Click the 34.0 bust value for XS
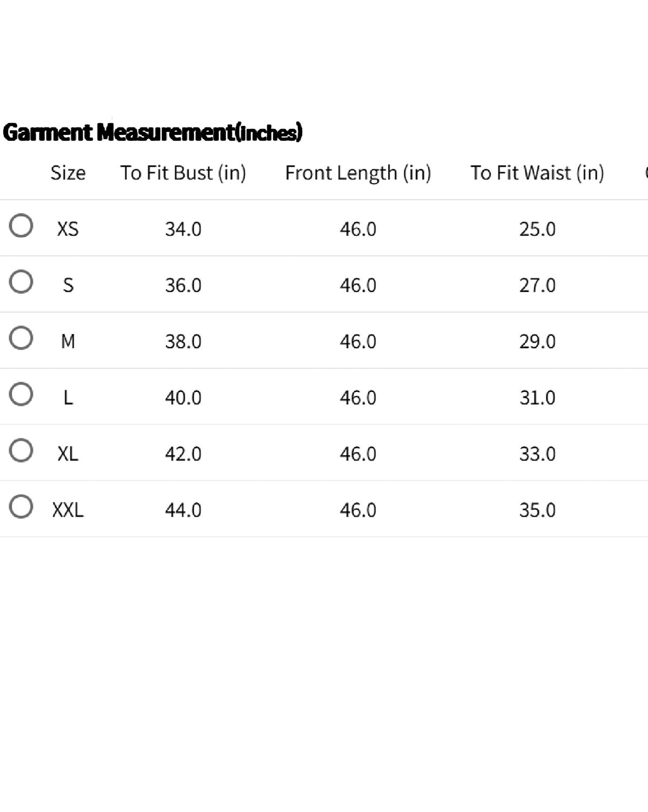Screen dimensions: 648x812 pyautogui.click(x=183, y=229)
